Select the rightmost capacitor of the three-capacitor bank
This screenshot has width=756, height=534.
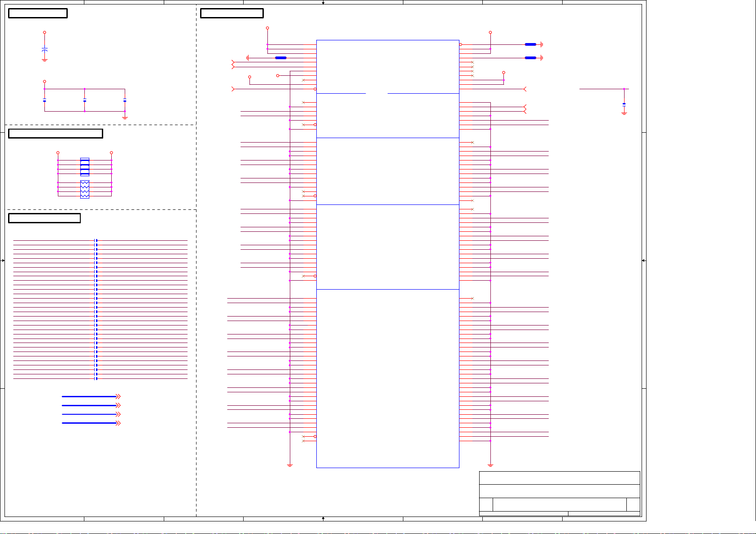coord(125,100)
